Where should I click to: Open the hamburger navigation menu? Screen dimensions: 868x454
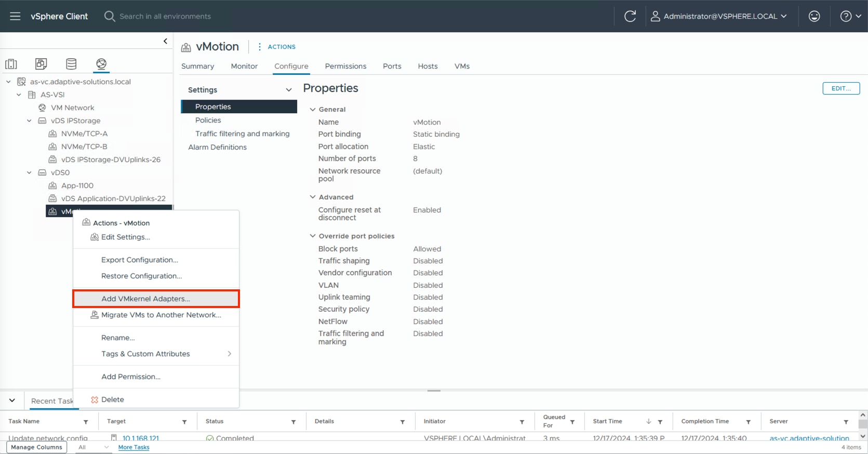[x=15, y=16]
